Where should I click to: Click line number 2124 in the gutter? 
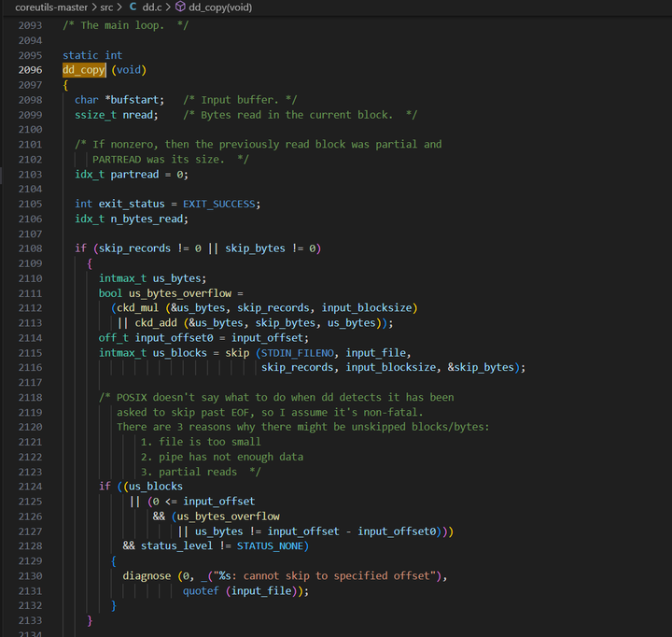click(x=30, y=487)
